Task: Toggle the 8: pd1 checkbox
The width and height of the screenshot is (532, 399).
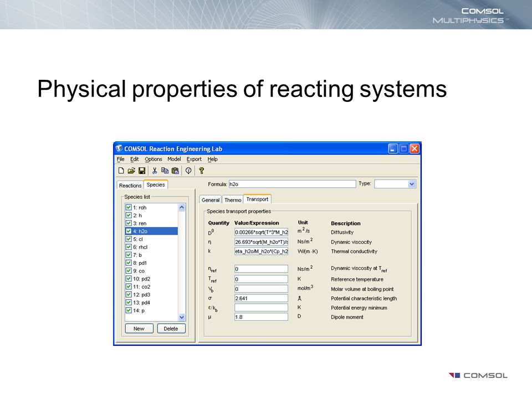Action: (129, 263)
